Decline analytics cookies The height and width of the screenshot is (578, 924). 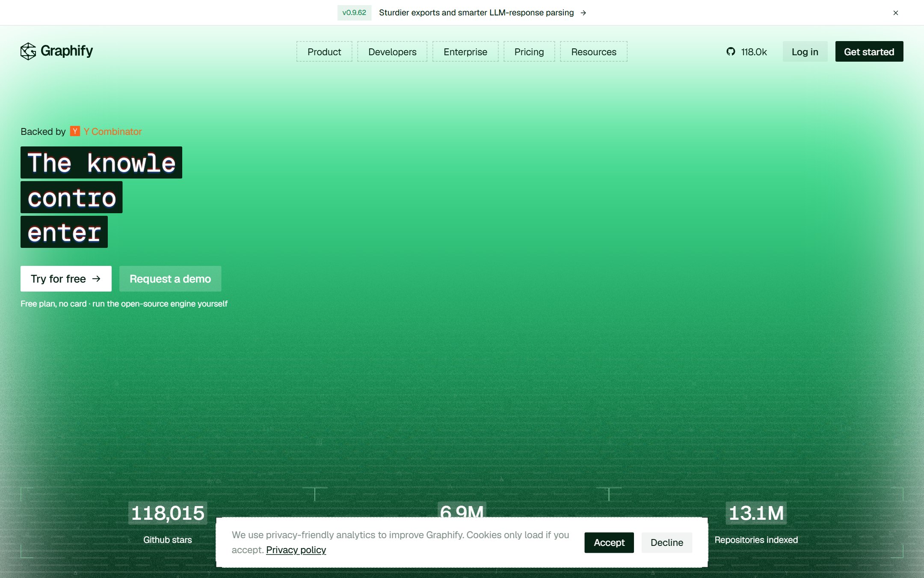(667, 542)
